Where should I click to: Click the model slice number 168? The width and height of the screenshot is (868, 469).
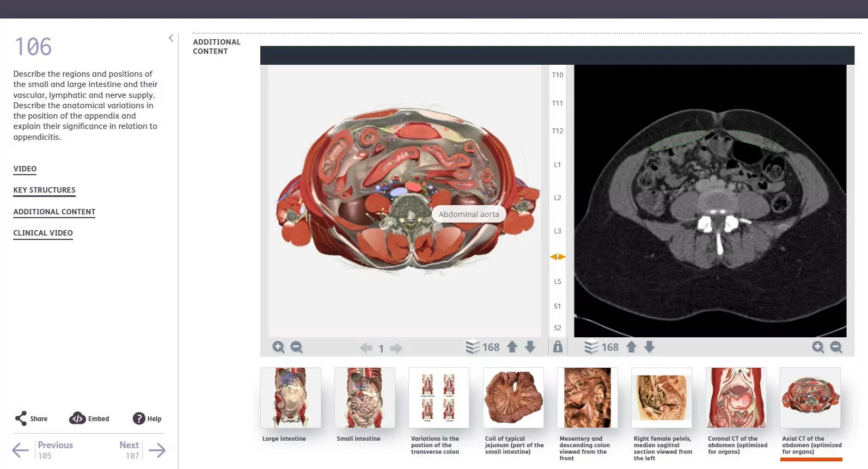pyautogui.click(x=491, y=347)
